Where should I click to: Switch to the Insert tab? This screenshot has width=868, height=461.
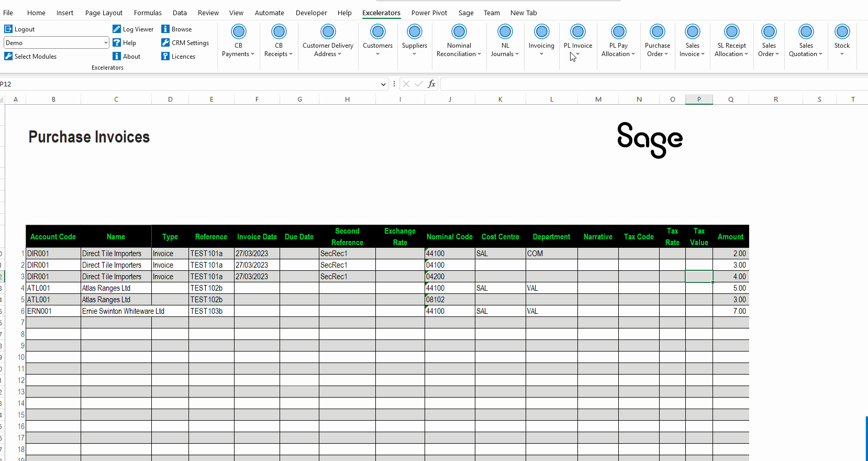tap(65, 13)
